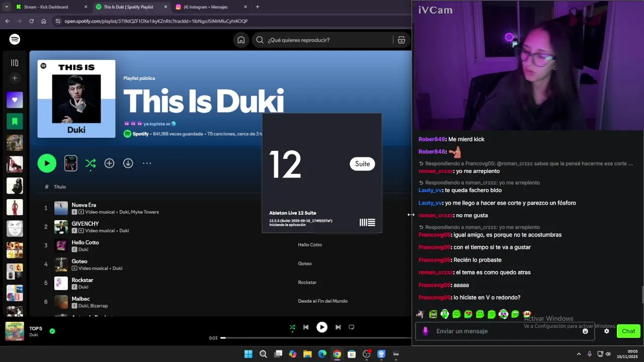
Task: Go to browser home page icon
Action: click(44, 21)
